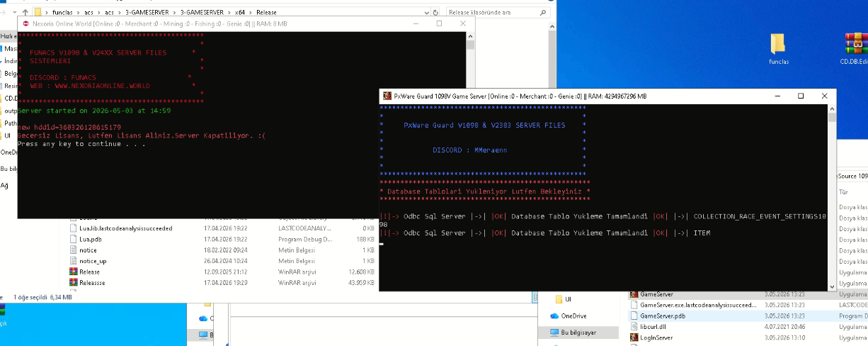Select the libcurl.dll file name
868x346 pixels.
pyautogui.click(x=654, y=326)
